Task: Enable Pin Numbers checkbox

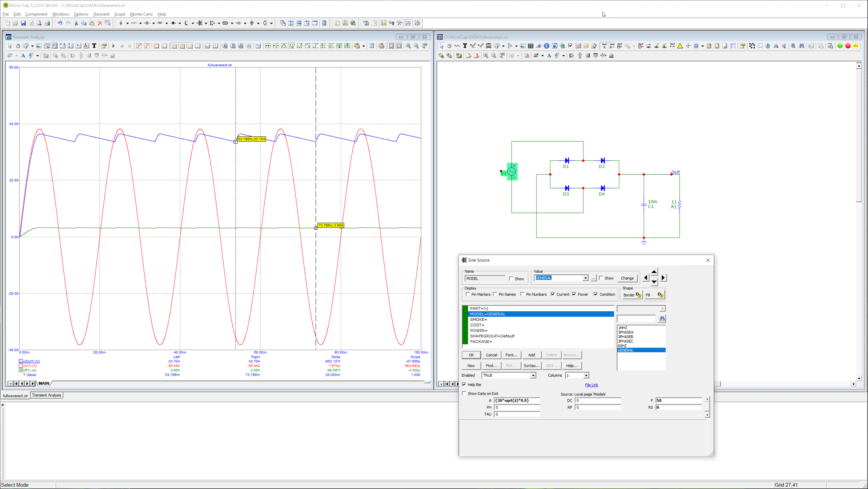Action: [x=523, y=294]
